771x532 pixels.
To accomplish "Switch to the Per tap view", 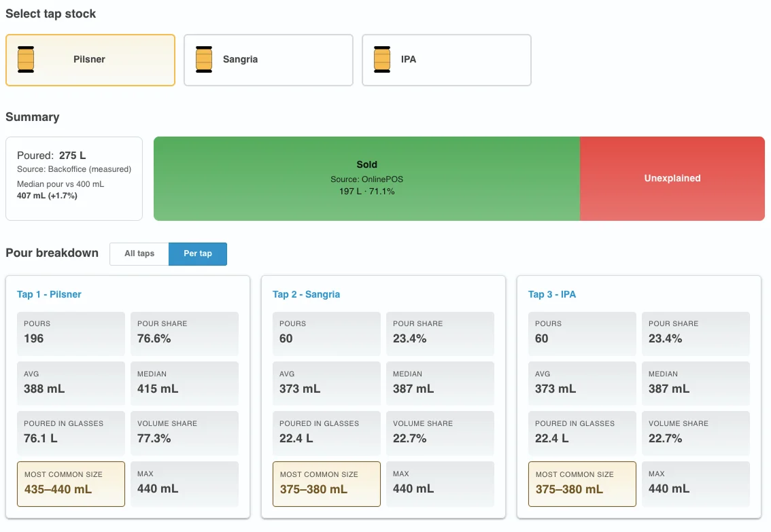I will point(198,253).
